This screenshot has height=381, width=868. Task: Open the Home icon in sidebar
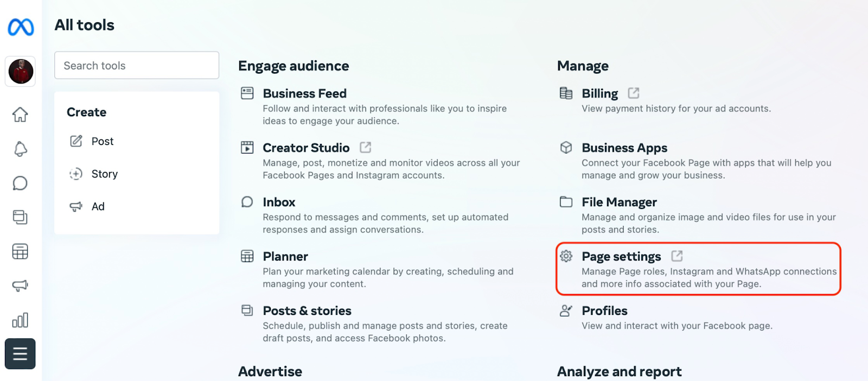point(20,115)
